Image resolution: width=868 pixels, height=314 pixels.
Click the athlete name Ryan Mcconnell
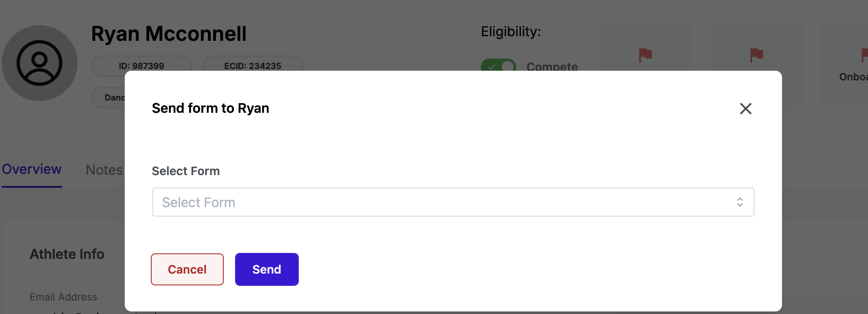tap(169, 34)
